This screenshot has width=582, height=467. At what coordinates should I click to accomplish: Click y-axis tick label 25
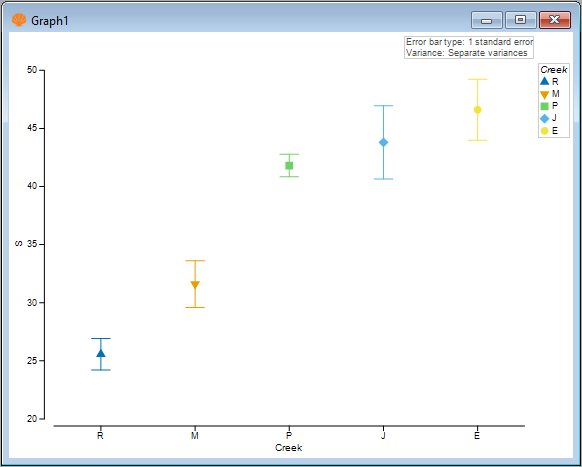tap(32, 361)
